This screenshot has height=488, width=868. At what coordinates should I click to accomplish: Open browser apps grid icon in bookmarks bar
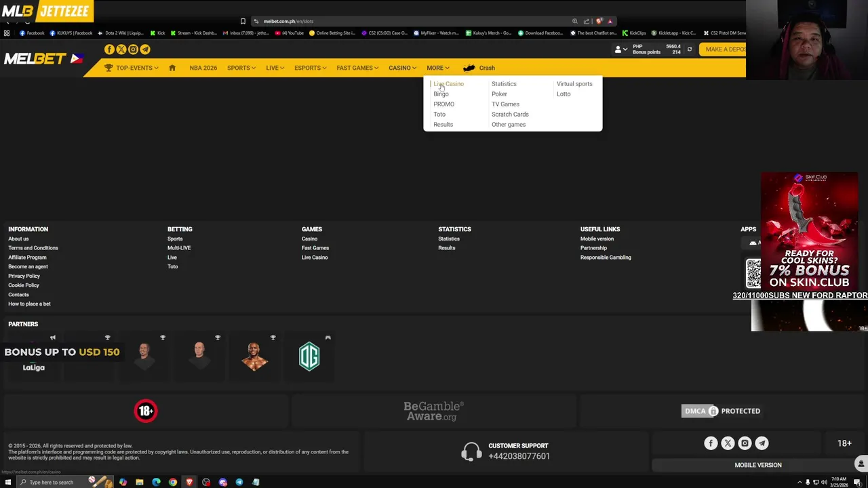click(x=7, y=33)
